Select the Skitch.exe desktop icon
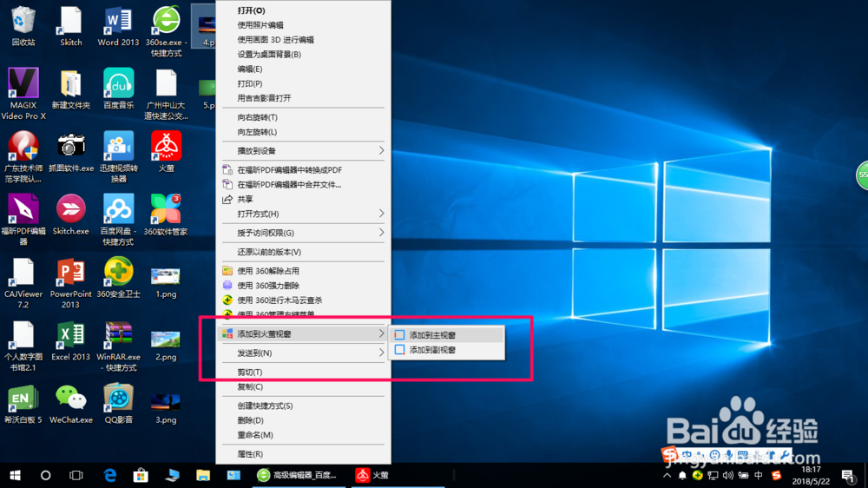 click(x=71, y=215)
